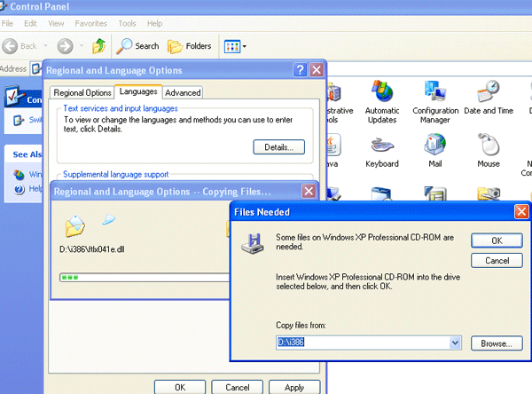Click the help question mark in dialog title
This screenshot has height=394, width=532.
pyautogui.click(x=300, y=70)
